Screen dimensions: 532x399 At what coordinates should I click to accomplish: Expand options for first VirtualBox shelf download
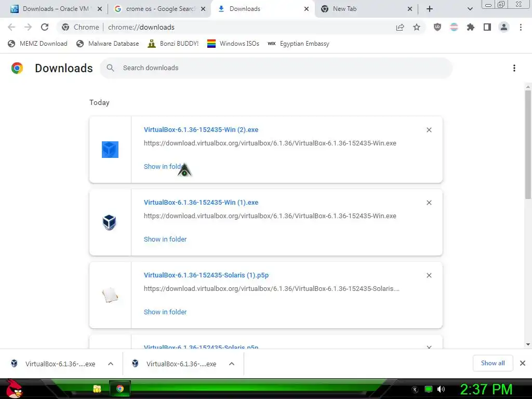[111, 364]
